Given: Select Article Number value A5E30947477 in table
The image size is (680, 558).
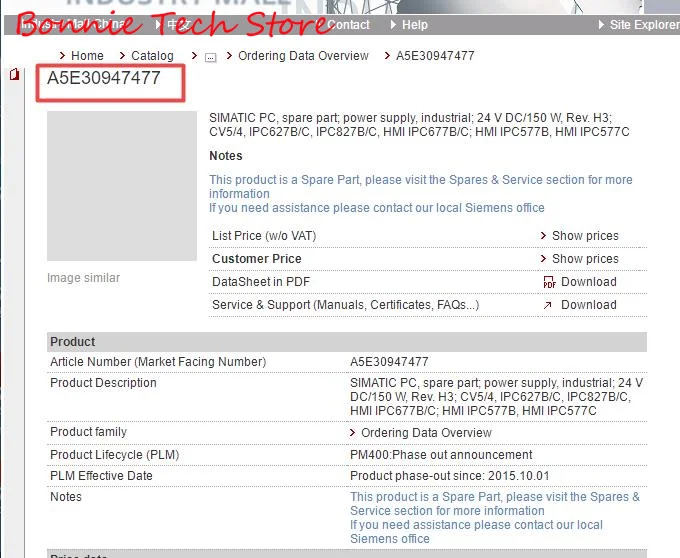Looking at the screenshot, I should [389, 362].
